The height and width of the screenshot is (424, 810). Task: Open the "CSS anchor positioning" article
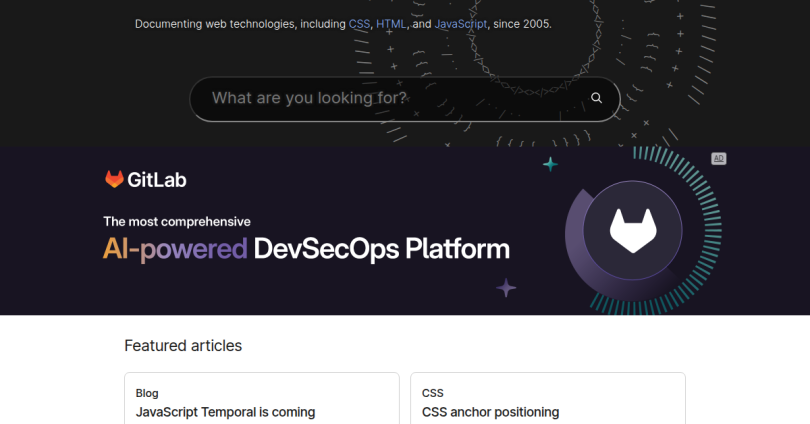tap(490, 412)
